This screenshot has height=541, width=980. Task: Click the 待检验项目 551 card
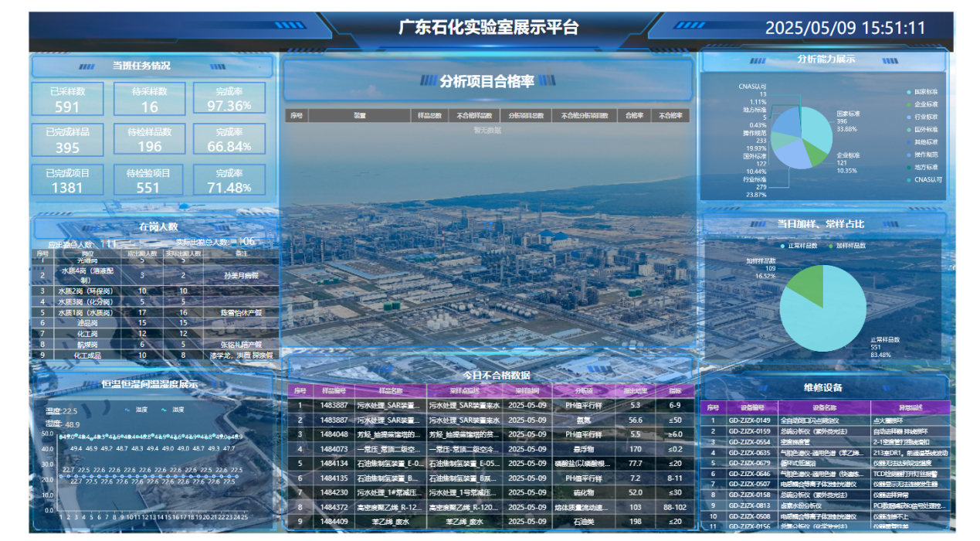pyautogui.click(x=149, y=180)
